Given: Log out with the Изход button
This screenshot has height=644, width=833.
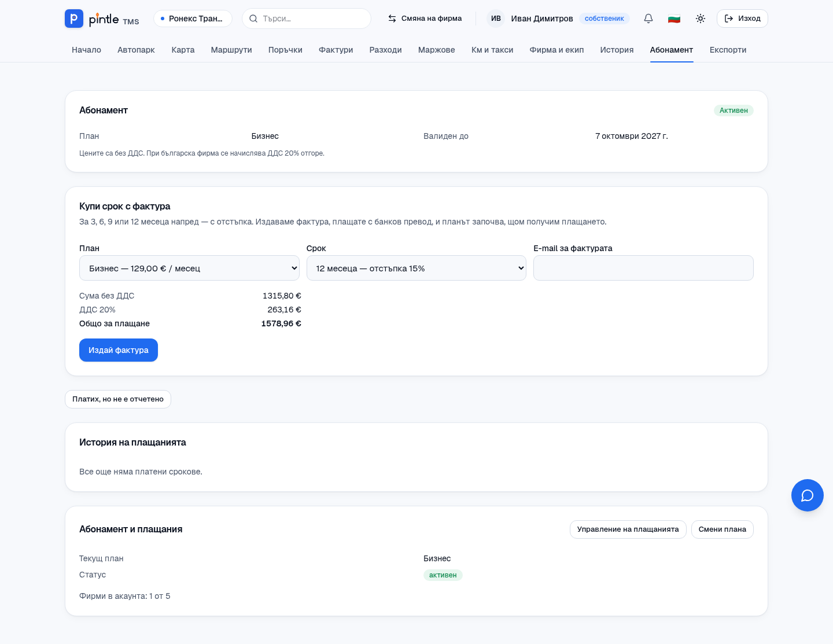Looking at the screenshot, I should 742,19.
